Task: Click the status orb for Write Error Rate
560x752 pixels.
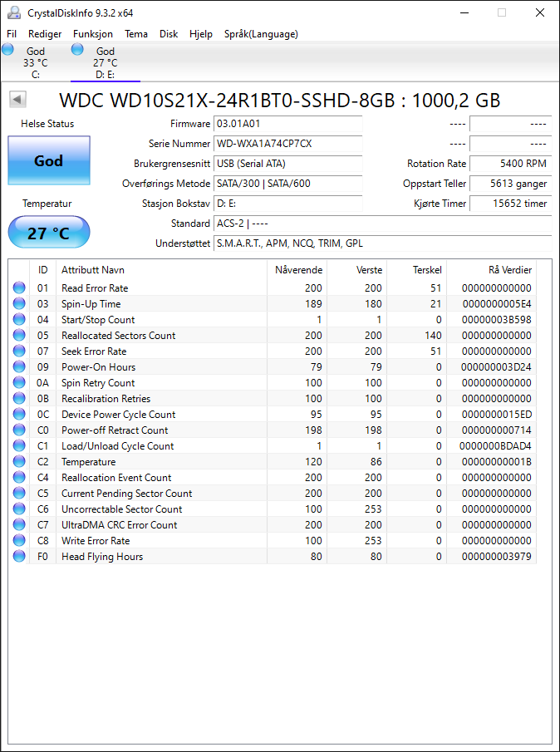Action: click(19, 541)
